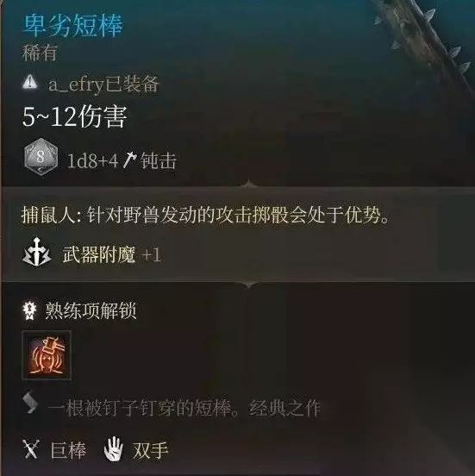This screenshot has height=476, width=475.
Task: Click the 捕鼠人 passive description line
Action: pyautogui.click(x=205, y=216)
